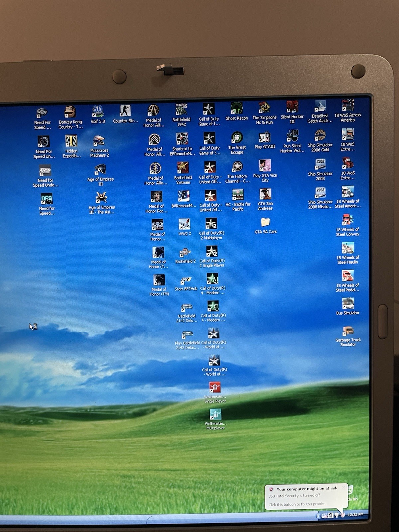Select Battlefield 2142 Delu icon
The image size is (399, 532).
pos(187,313)
